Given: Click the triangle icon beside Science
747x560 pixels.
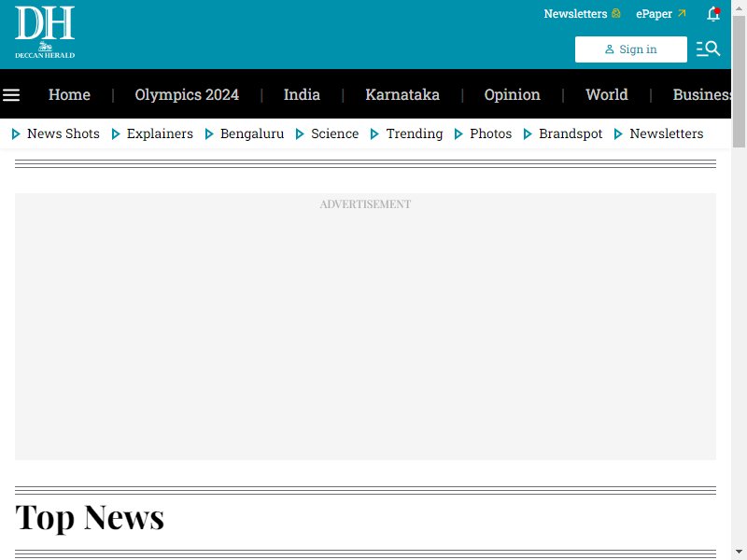Looking at the screenshot, I should [x=300, y=133].
